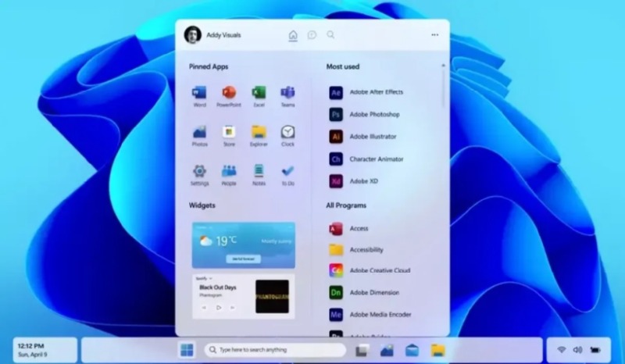Screen dimensions: 625x364
Task: Click the taskbar search box
Action: coord(273,350)
